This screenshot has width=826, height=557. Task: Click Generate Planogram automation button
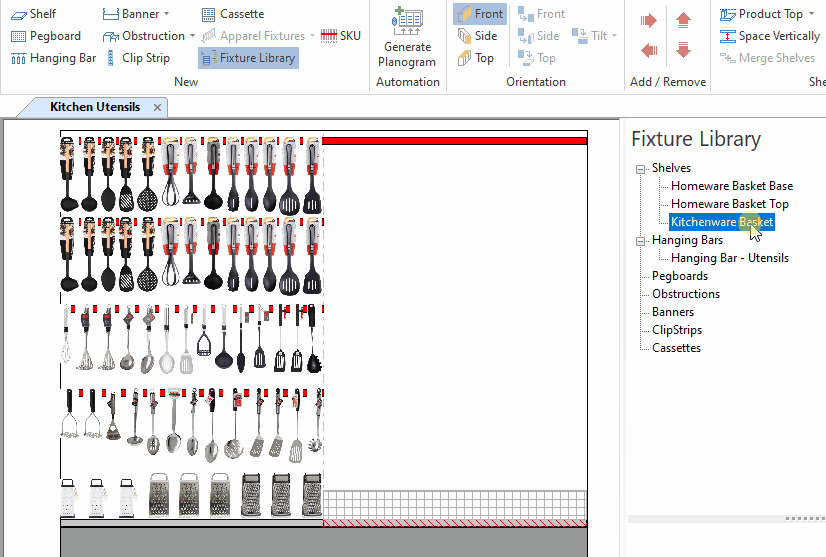pos(407,38)
